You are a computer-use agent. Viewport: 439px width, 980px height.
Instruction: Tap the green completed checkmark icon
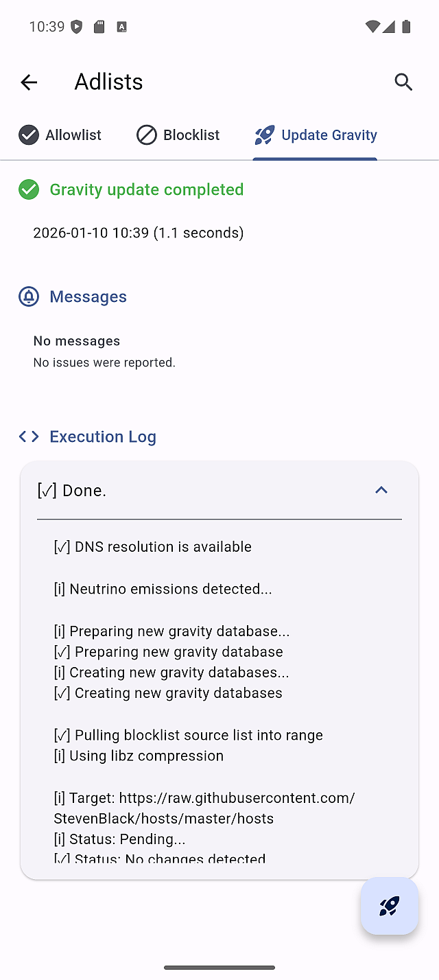click(x=29, y=189)
